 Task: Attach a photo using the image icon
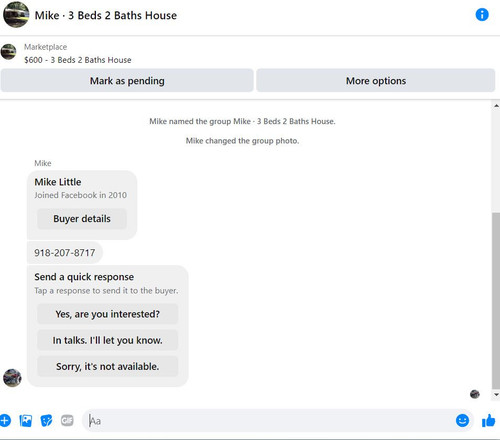tap(26, 421)
